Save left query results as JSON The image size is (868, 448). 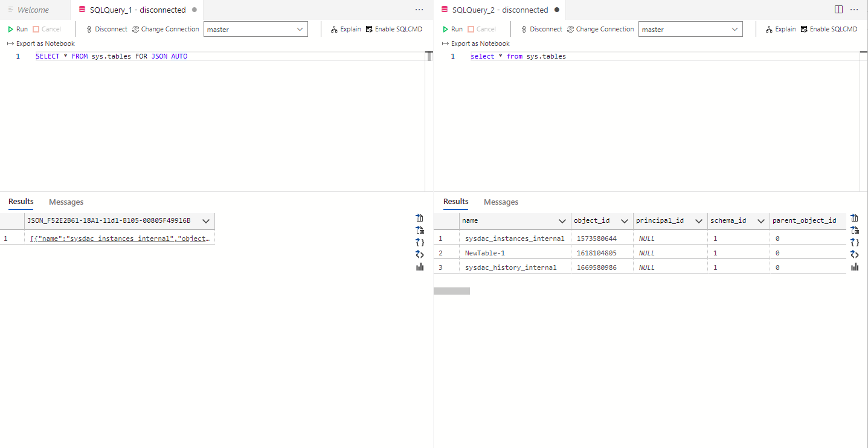click(420, 242)
